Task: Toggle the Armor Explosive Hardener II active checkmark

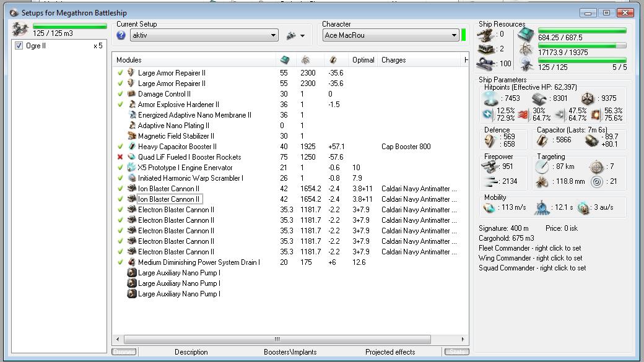Action: (x=120, y=105)
